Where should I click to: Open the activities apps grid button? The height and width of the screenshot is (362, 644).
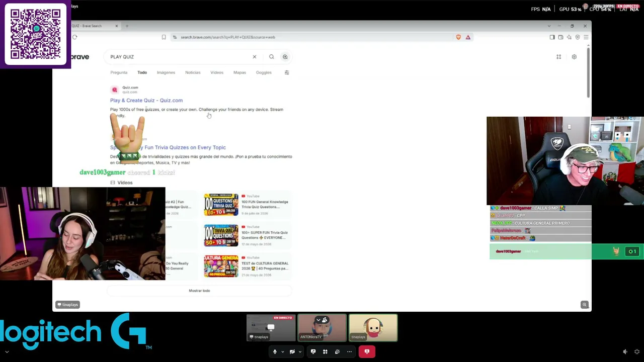point(325,352)
